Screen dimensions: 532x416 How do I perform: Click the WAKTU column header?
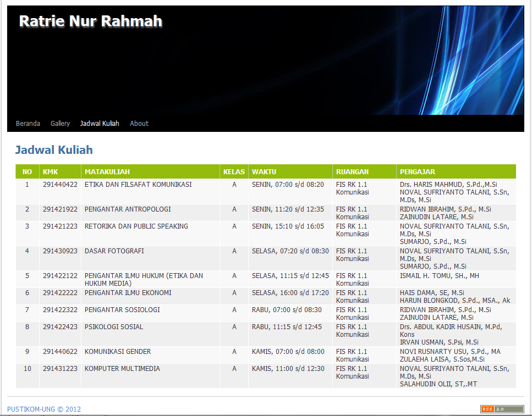point(264,172)
